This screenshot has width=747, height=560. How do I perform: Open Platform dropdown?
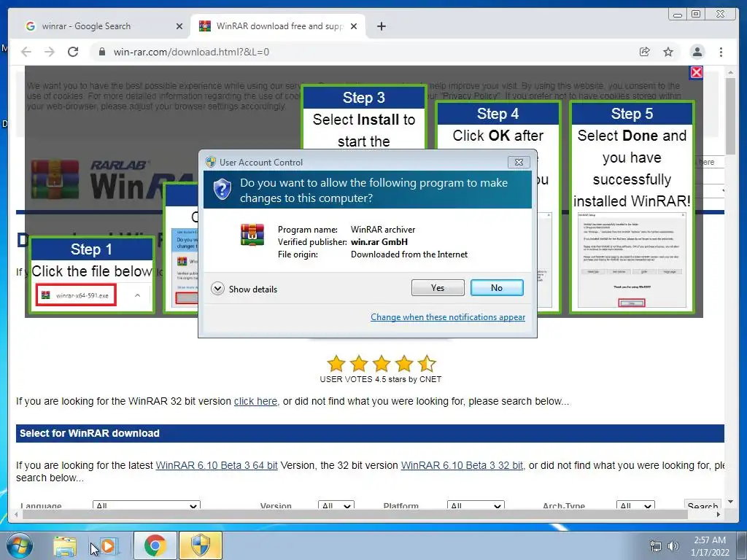click(476, 505)
